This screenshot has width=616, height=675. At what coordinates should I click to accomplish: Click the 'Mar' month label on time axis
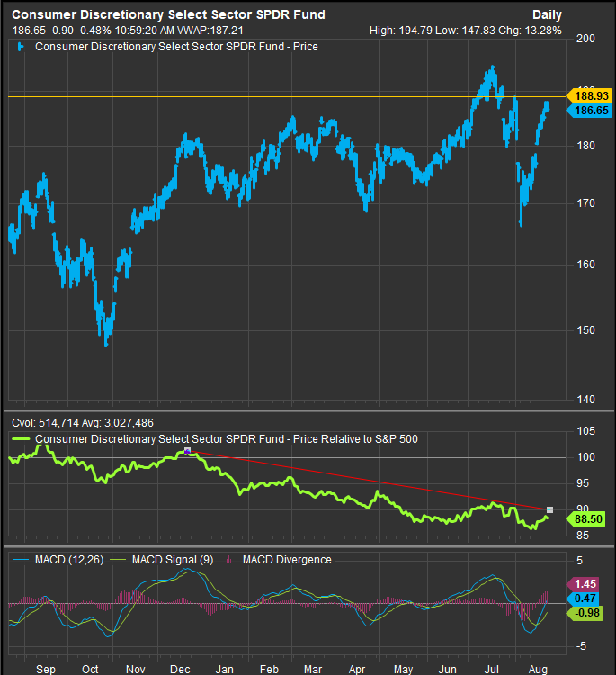point(313,669)
